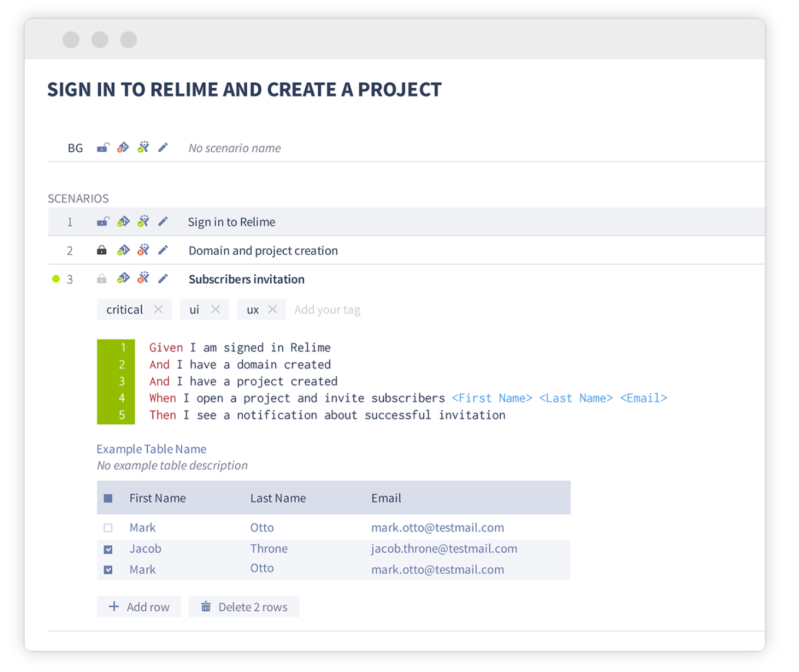Click the page title Sign in to Relime and create a project
This screenshot has height=672, width=799.
[x=244, y=89]
